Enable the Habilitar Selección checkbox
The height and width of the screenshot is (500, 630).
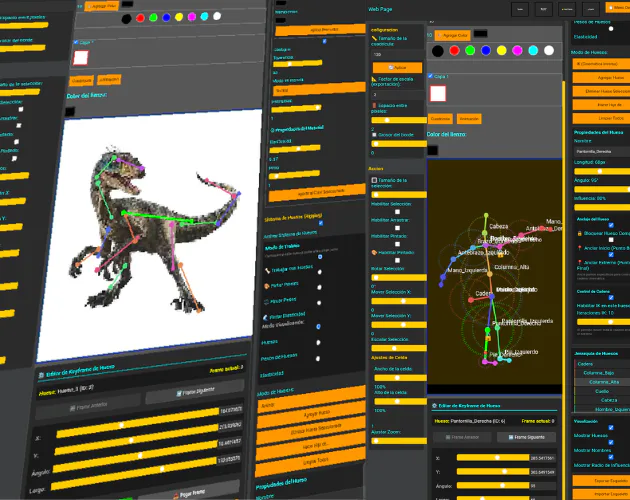click(397, 212)
